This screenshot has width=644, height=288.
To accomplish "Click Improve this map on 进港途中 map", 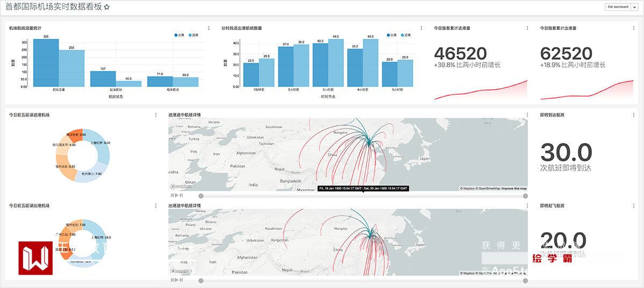I will tap(514, 189).
